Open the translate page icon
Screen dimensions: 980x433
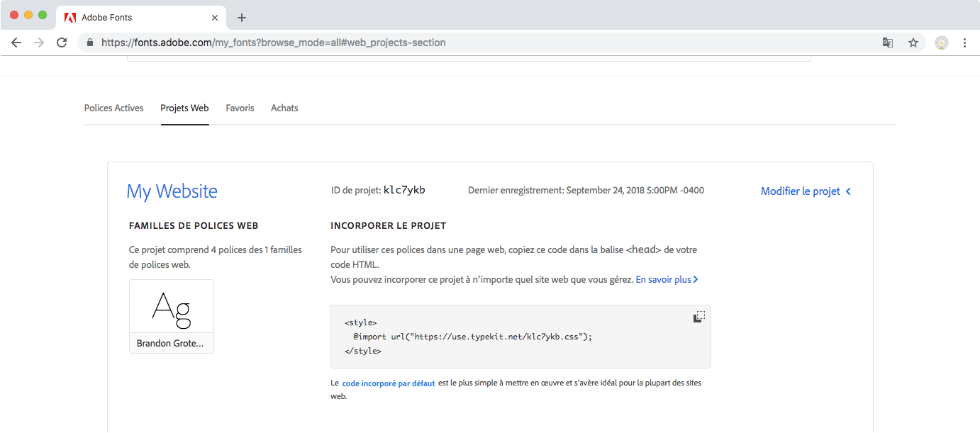pos(888,43)
